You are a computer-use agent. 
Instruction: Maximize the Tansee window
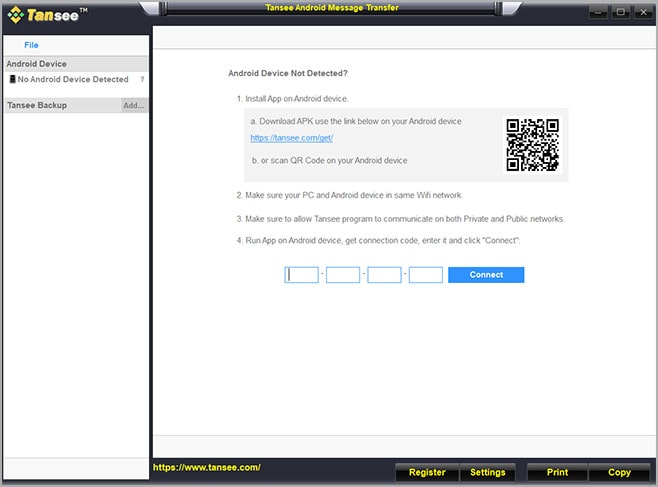point(621,12)
